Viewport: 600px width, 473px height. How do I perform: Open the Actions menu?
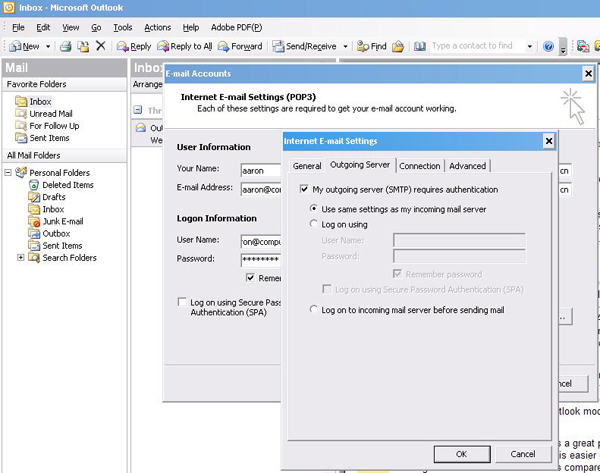[x=157, y=28]
